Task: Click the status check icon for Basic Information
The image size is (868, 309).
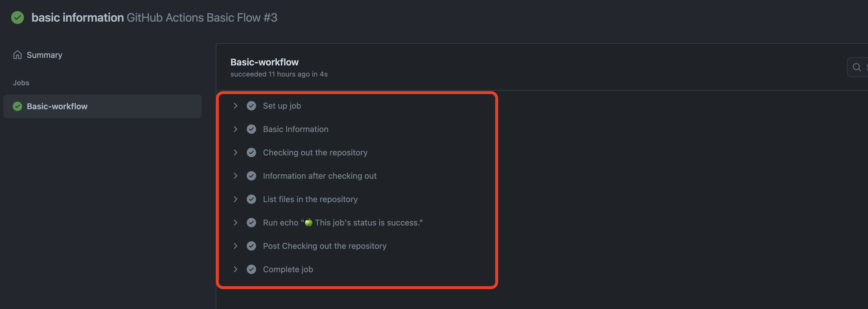Action: click(x=251, y=129)
